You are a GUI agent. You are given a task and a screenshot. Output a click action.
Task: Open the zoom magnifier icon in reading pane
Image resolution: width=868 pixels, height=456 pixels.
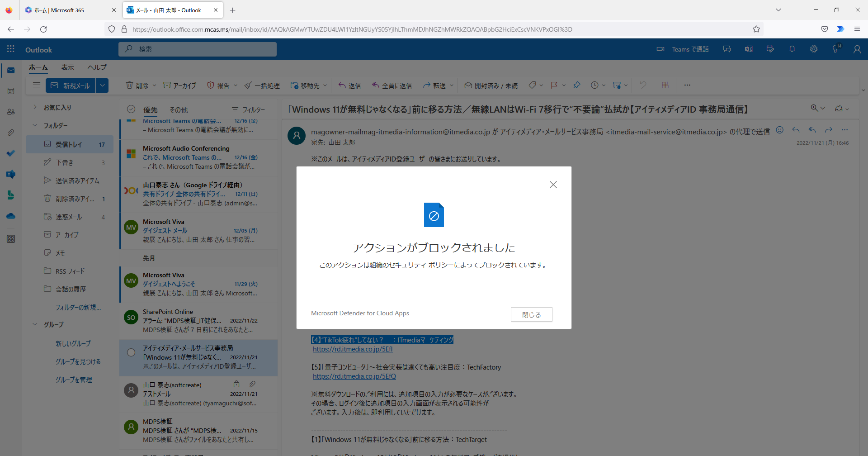click(814, 108)
